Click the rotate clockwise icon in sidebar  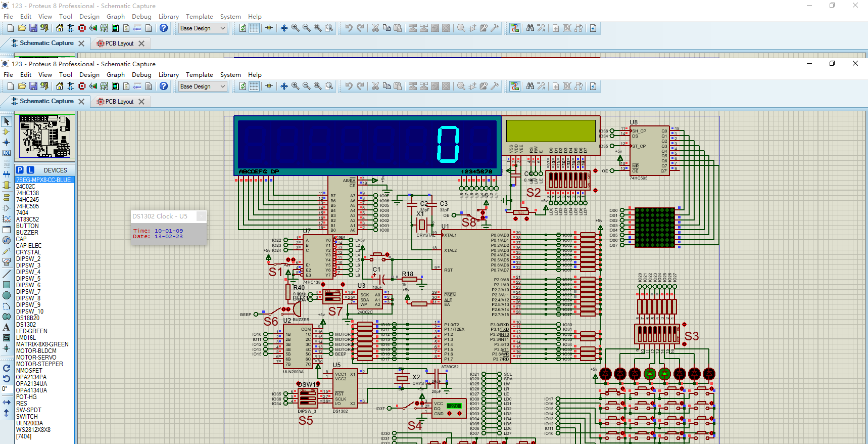pos(7,368)
